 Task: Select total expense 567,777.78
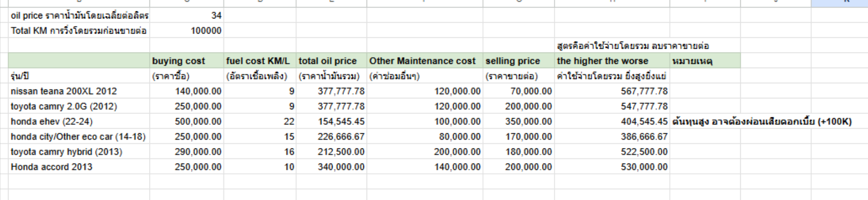pos(612,91)
